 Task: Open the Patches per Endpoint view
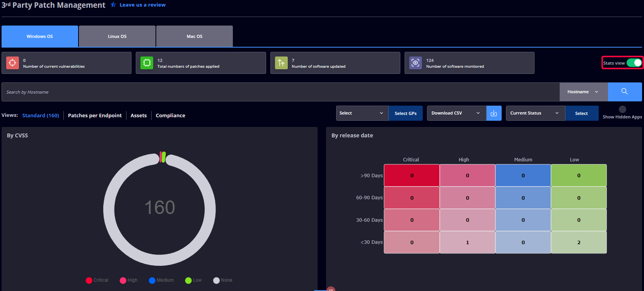coord(95,115)
